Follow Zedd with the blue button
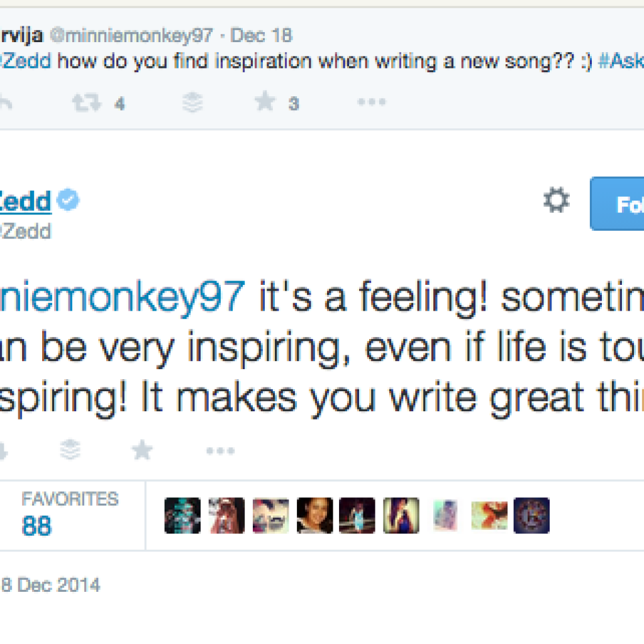The width and height of the screenshot is (644, 644). coord(618,204)
